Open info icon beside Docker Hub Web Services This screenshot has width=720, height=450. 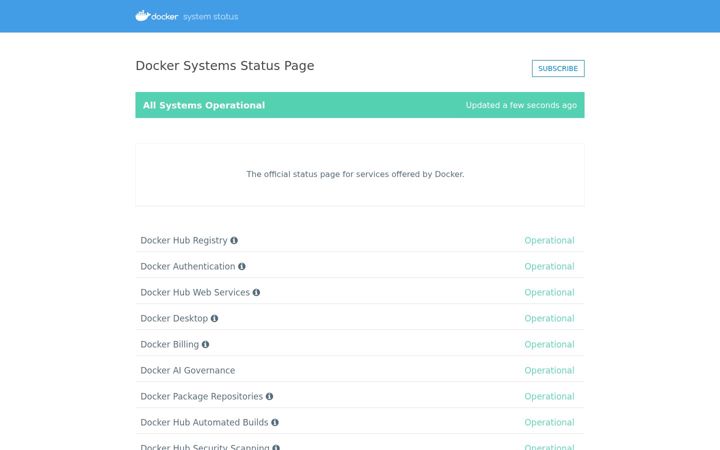point(256,292)
